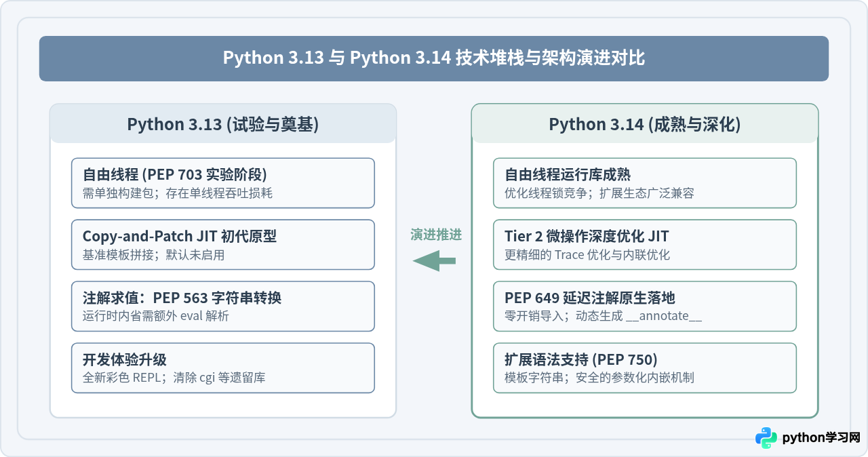This screenshot has height=457, width=868.
Task: Click '更精细的 Trace 优化与内联优化' text
Action: (587, 255)
